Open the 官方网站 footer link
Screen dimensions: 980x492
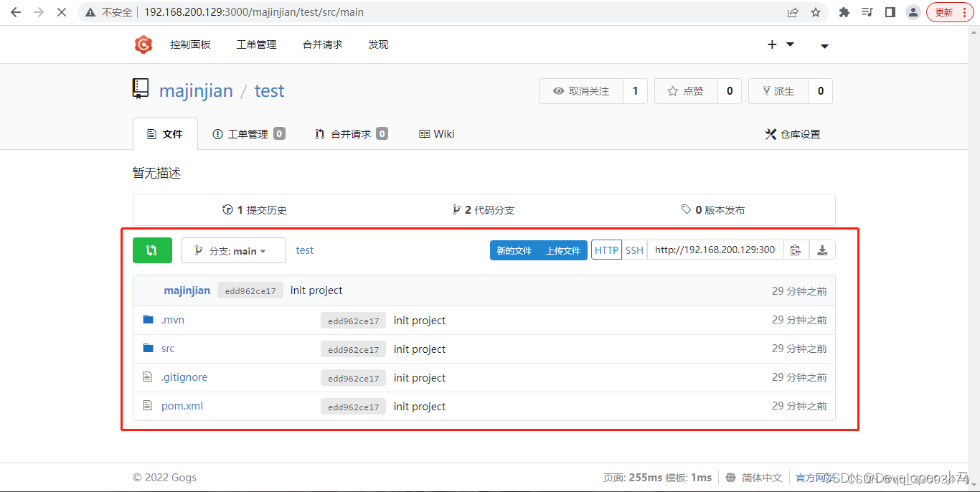click(x=816, y=478)
